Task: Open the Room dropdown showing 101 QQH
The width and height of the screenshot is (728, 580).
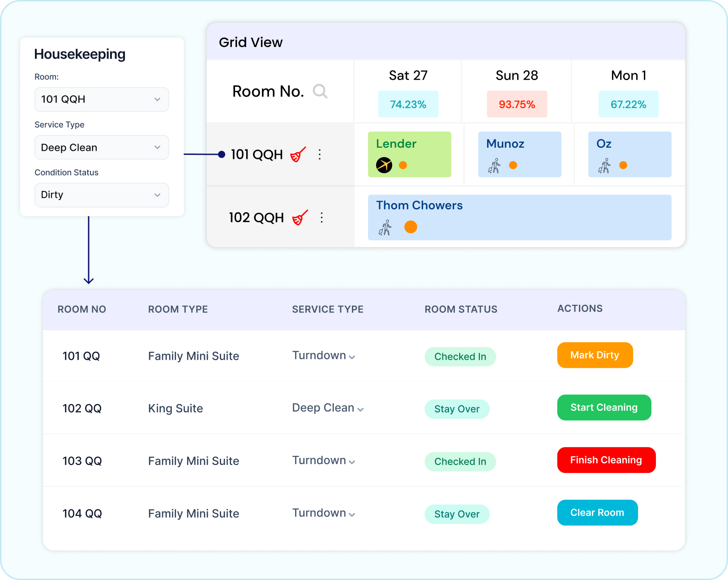Action: click(102, 99)
